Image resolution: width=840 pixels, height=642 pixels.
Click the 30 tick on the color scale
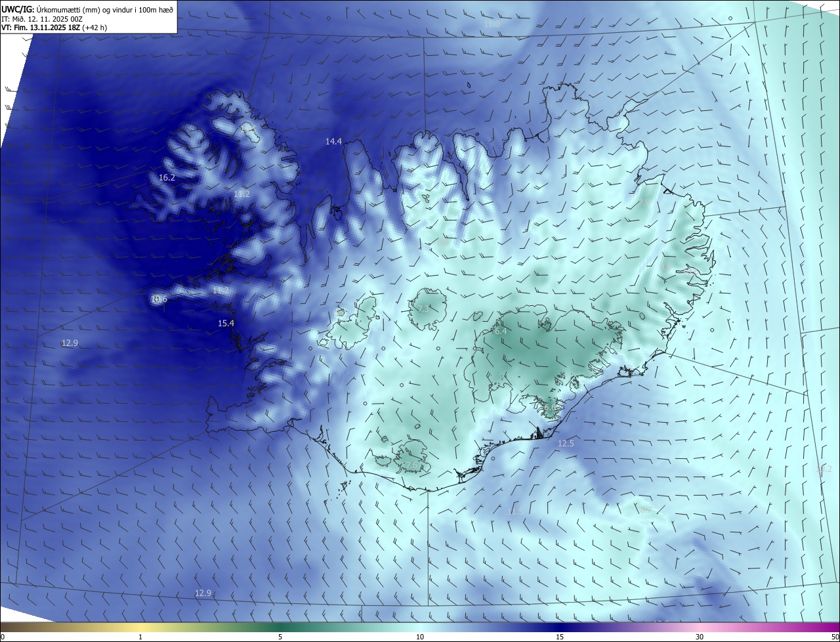click(x=700, y=637)
